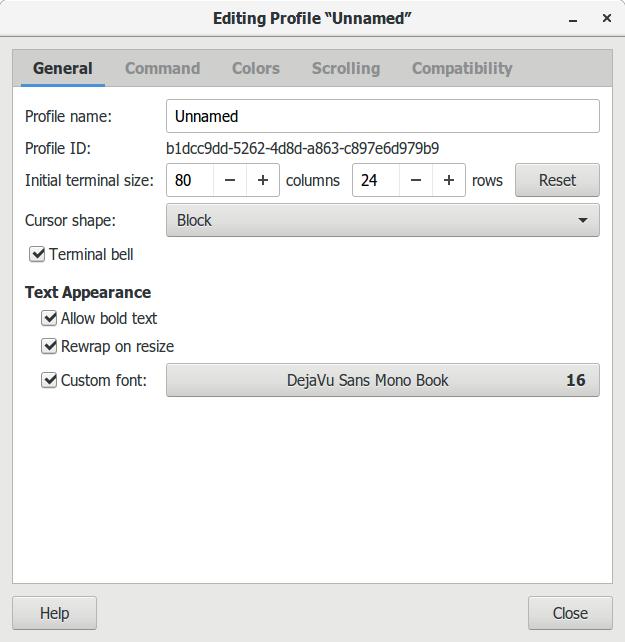This screenshot has width=625, height=642.
Task: Uncheck Rewrap on resize
Action: (x=49, y=346)
